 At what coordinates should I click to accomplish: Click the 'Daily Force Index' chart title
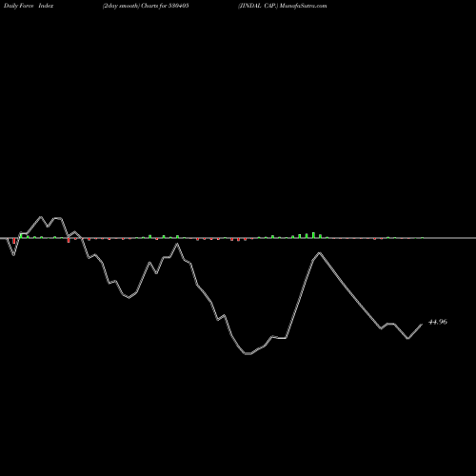pyautogui.click(x=29, y=6)
